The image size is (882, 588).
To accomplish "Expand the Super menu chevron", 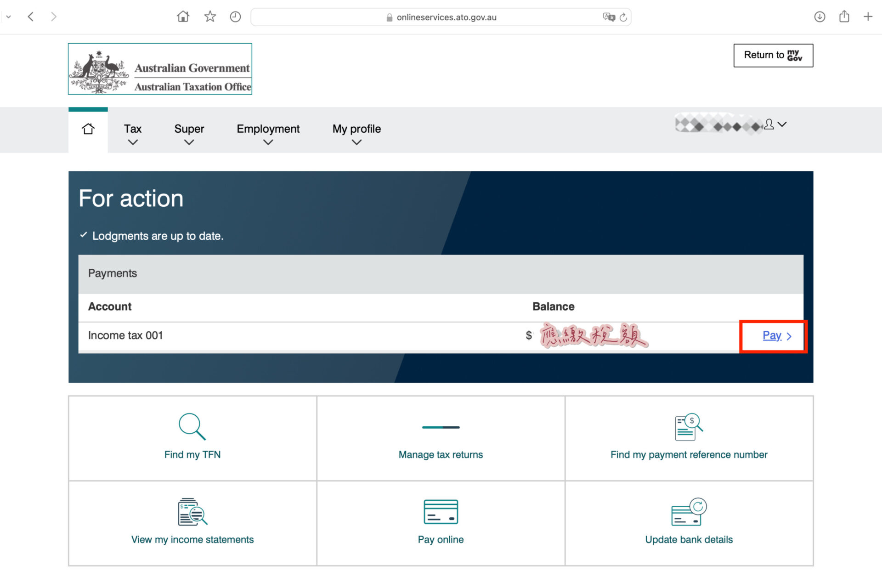I will click(x=189, y=142).
